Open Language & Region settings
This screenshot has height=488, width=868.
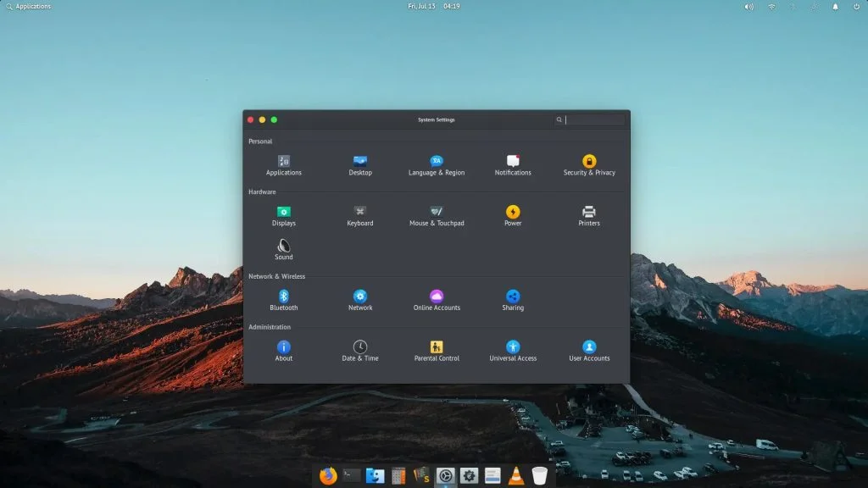[436, 164]
